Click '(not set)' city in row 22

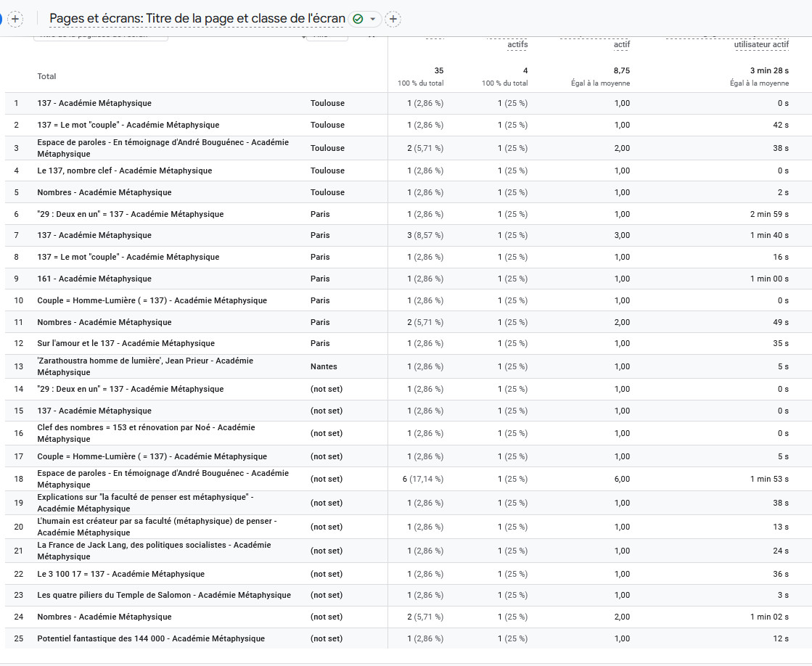coord(327,574)
